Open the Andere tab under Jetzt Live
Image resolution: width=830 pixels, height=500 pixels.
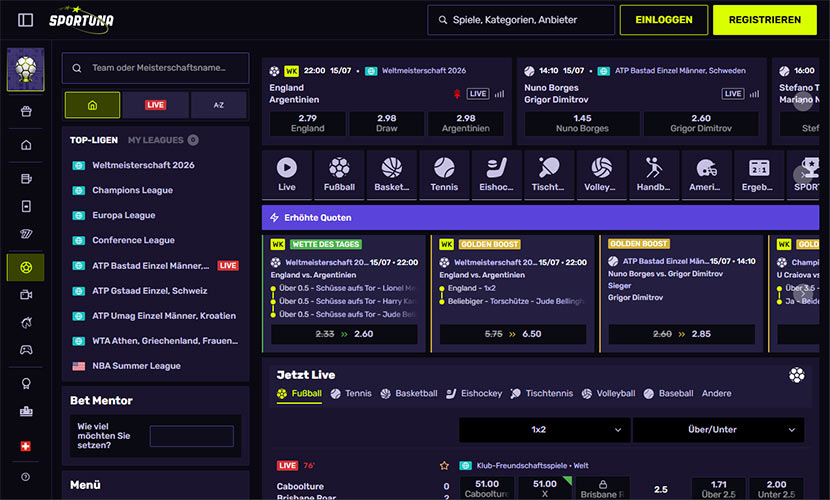click(x=717, y=394)
